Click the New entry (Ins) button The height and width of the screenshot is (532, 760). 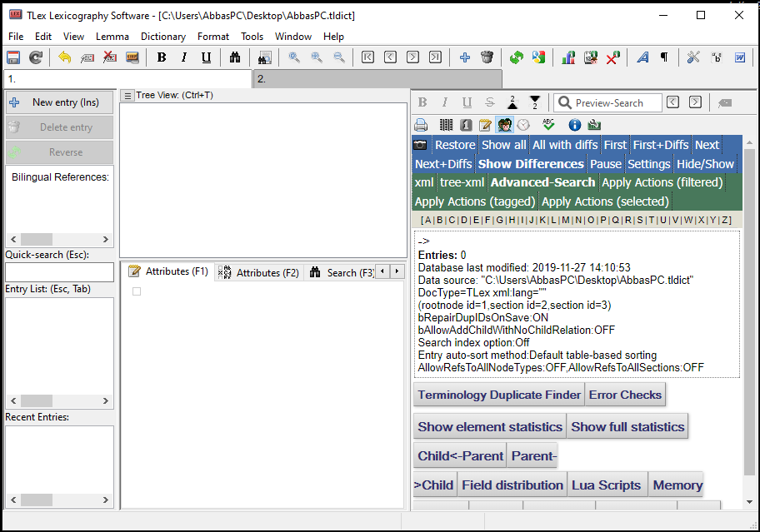point(60,102)
